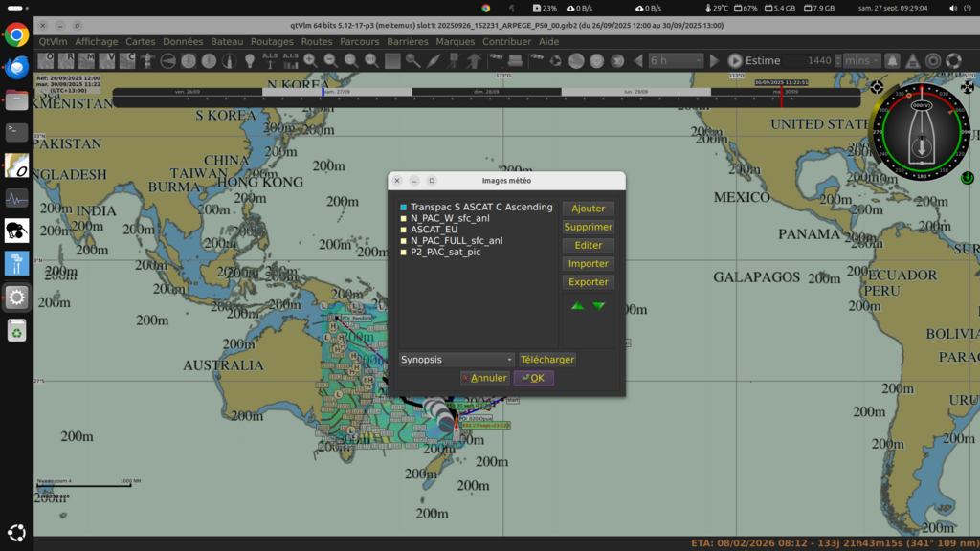Click the Télécharger button
Image resolution: width=980 pixels, height=551 pixels.
point(547,360)
